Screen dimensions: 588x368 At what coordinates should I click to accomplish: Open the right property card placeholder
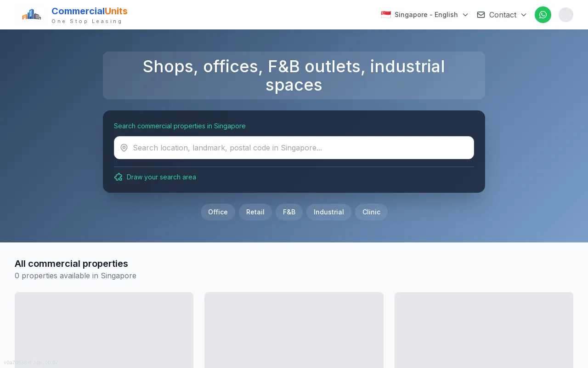[x=484, y=330]
